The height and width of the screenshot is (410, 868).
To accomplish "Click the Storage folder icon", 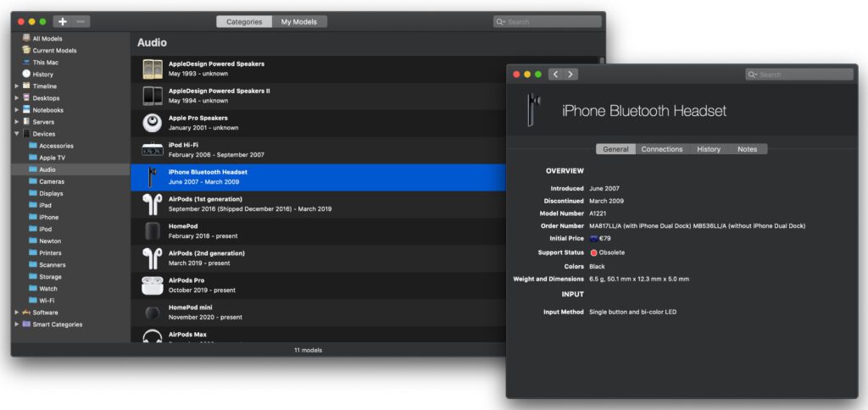I will pyautogui.click(x=33, y=277).
